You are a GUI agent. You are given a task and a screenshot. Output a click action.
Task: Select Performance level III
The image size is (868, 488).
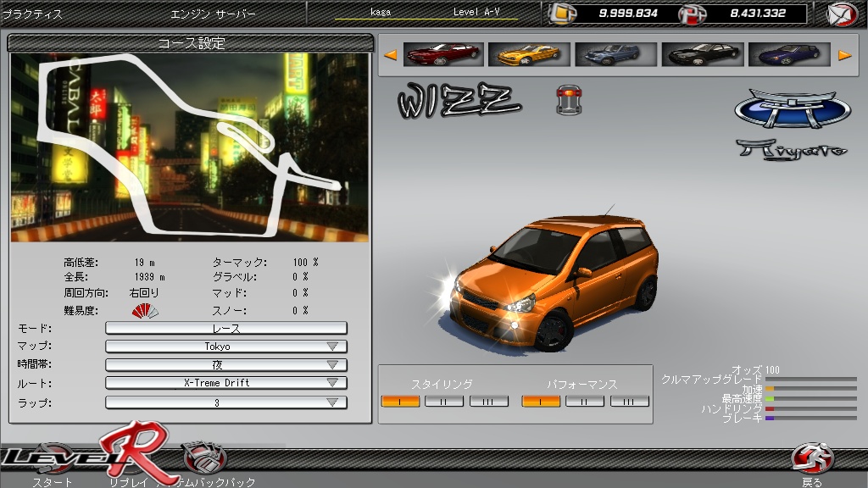tap(630, 401)
